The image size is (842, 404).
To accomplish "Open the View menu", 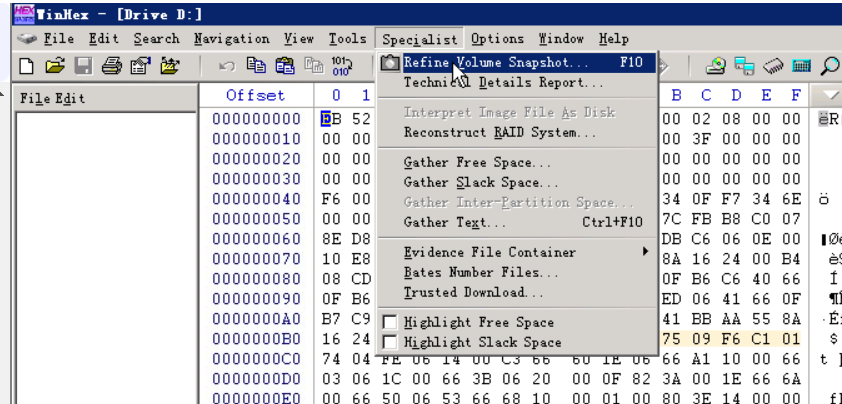I will pos(299,39).
